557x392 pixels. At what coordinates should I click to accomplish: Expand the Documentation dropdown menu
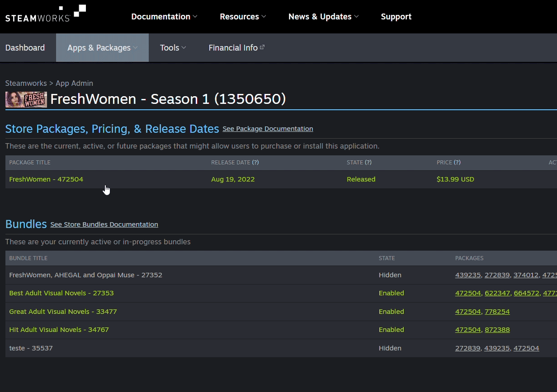tap(164, 17)
